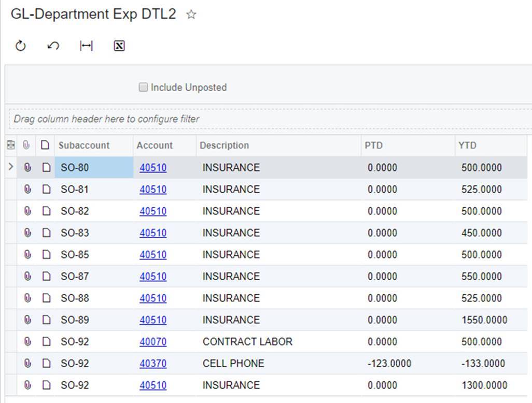The width and height of the screenshot is (532, 403).
Task: Open attachments for the SO-88 row
Action: tap(27, 298)
